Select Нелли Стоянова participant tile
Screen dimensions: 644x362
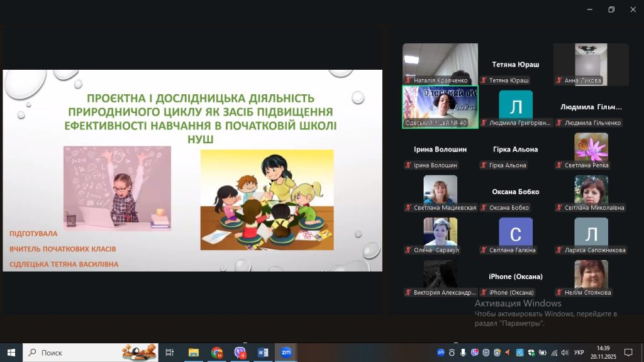(591, 278)
